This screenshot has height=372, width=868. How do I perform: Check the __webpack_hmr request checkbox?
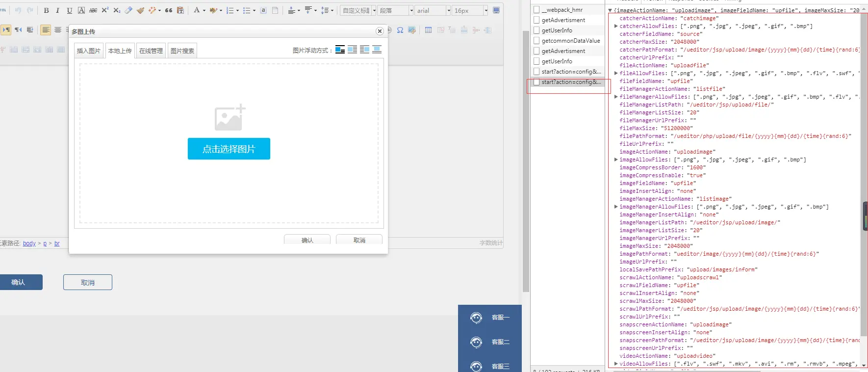[x=536, y=10]
